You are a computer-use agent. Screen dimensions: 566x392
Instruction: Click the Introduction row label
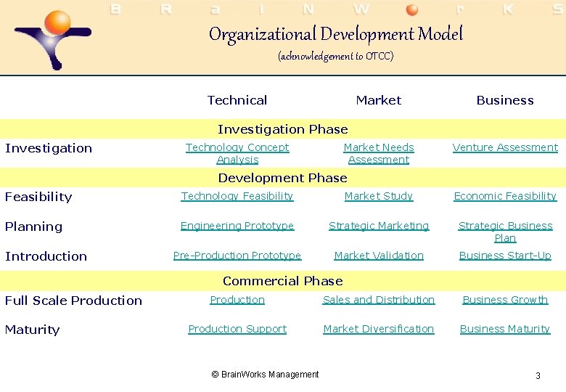pos(46,256)
